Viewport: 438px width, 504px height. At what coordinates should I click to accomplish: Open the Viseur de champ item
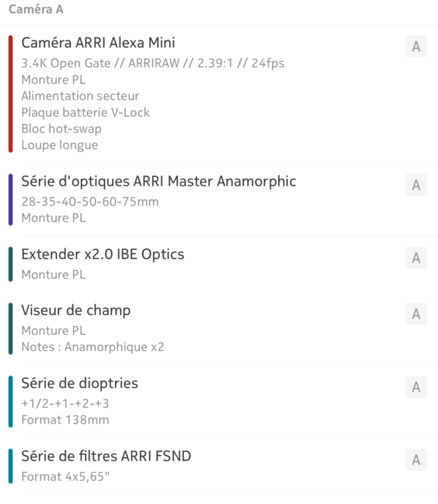(x=219, y=328)
